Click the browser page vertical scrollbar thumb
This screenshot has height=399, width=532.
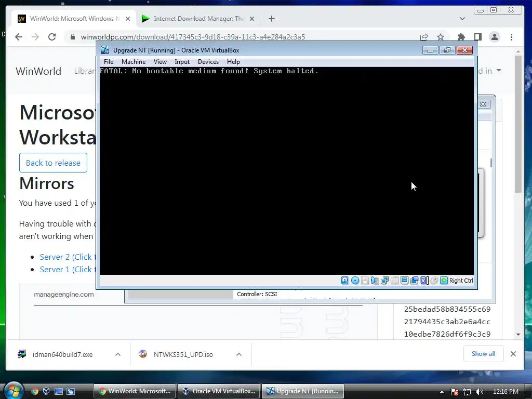click(518, 124)
